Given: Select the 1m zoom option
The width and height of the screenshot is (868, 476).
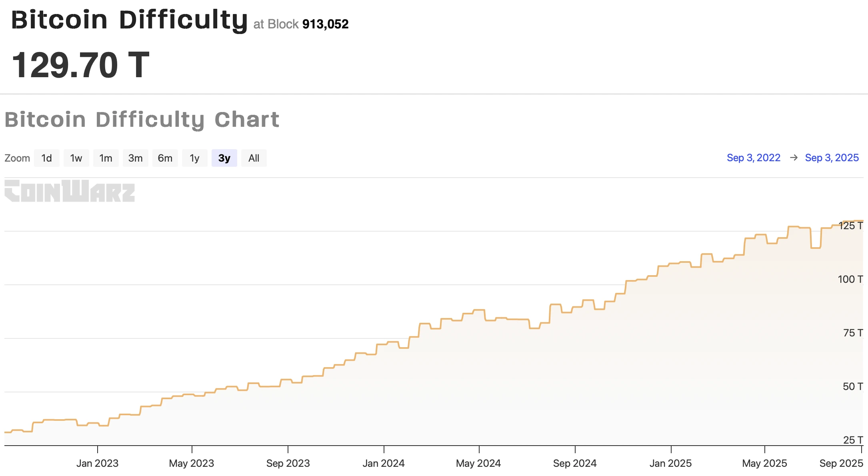Looking at the screenshot, I should tap(106, 158).
